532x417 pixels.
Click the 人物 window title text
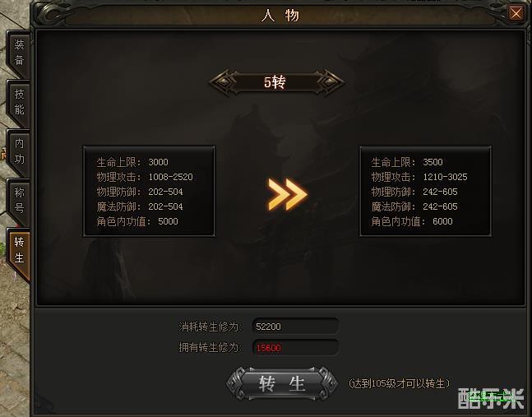[x=280, y=16]
